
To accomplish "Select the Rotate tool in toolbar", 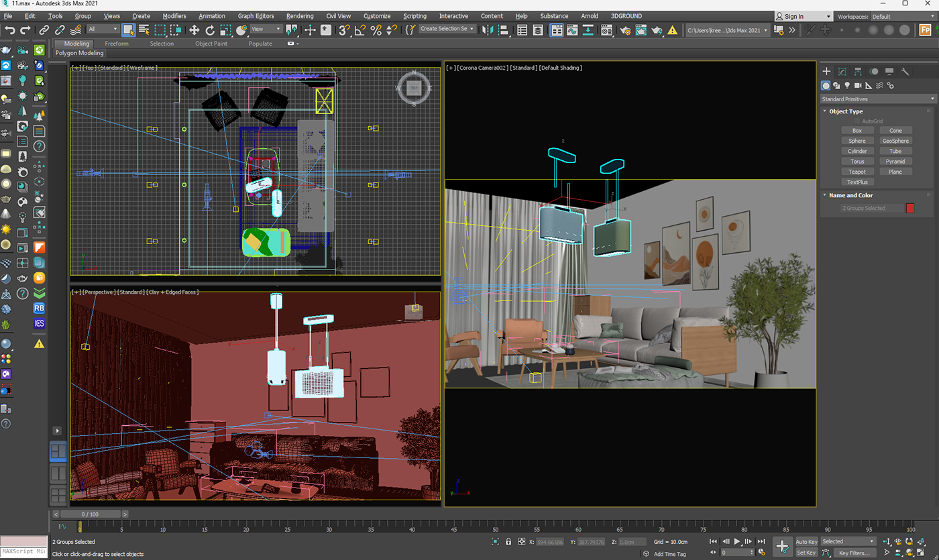I will pos(210,30).
